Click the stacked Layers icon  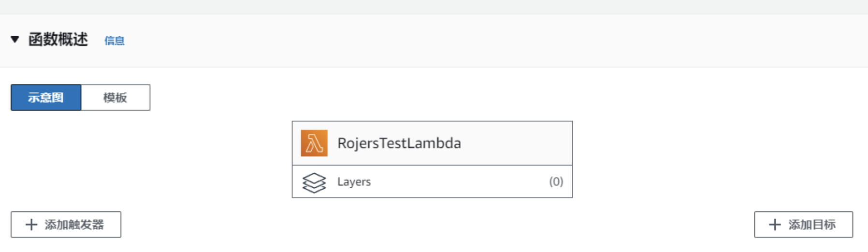pyautogui.click(x=314, y=182)
